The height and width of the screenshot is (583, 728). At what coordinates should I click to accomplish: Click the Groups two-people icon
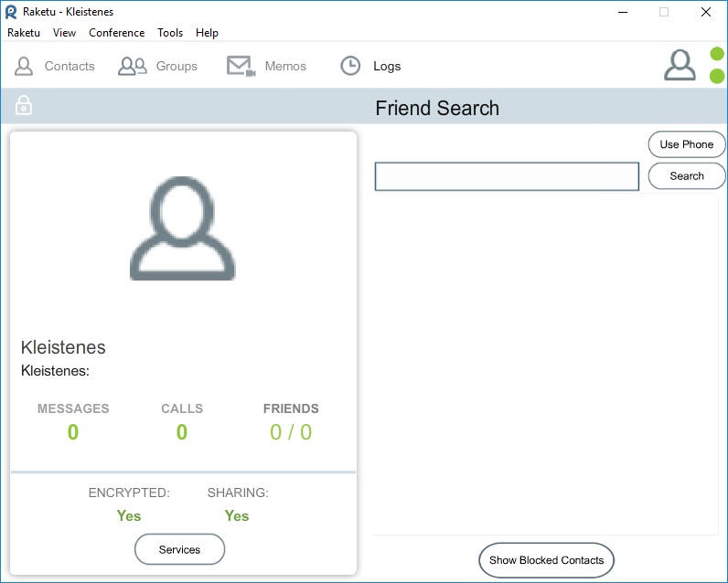point(133,66)
